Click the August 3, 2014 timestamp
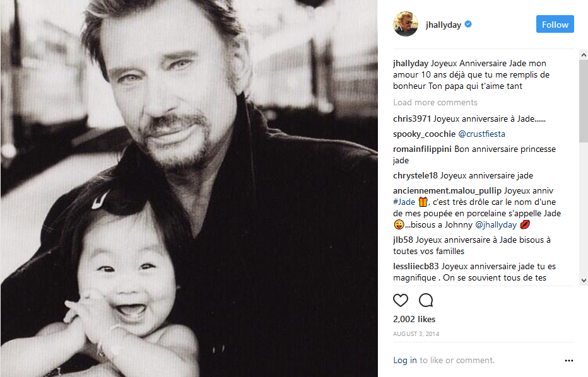The image size is (588, 377). pos(416,333)
